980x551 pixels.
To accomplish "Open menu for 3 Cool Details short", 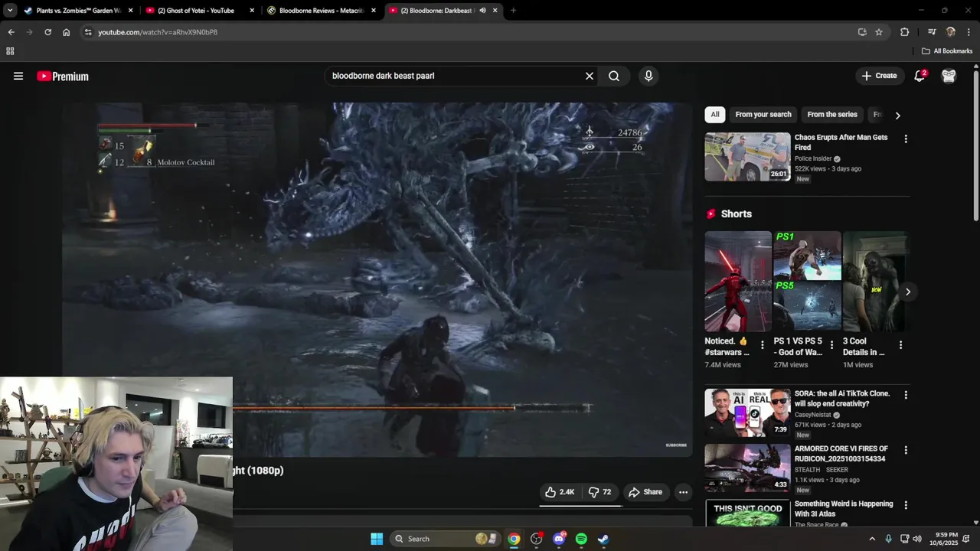I will point(900,345).
